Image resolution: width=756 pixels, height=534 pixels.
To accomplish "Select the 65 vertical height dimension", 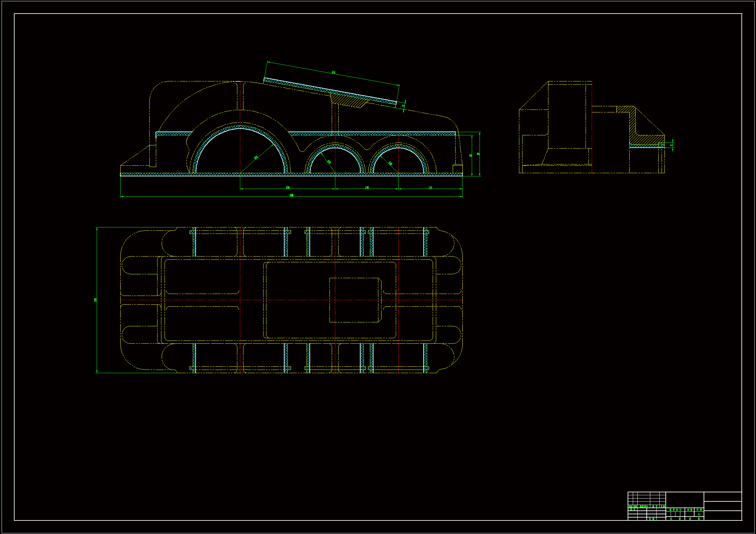I will 470,155.
